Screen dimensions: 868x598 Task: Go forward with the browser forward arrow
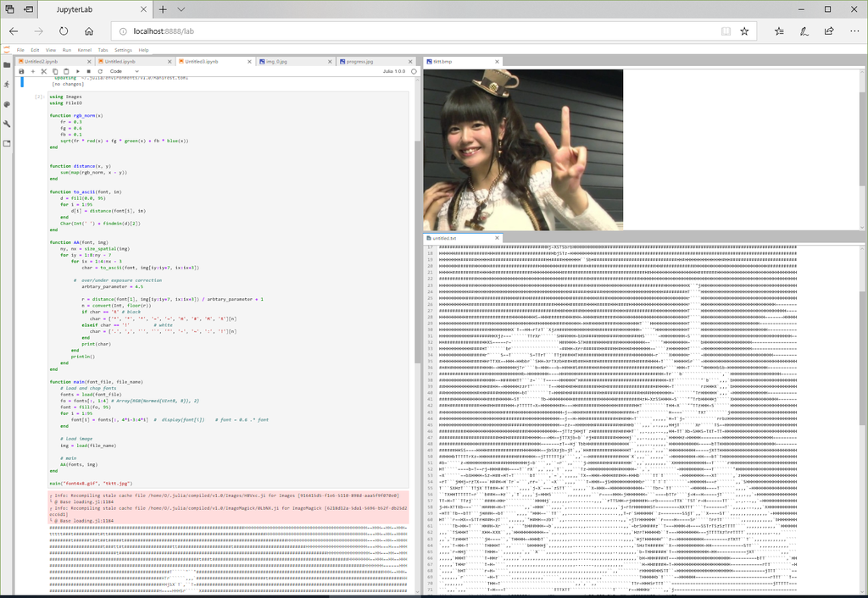[x=38, y=31]
